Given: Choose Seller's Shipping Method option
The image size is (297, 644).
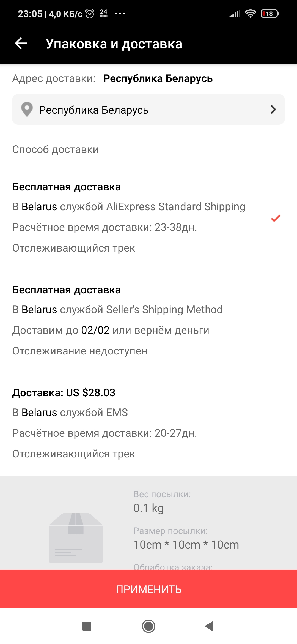Looking at the screenshot, I should pyautogui.click(x=148, y=320).
